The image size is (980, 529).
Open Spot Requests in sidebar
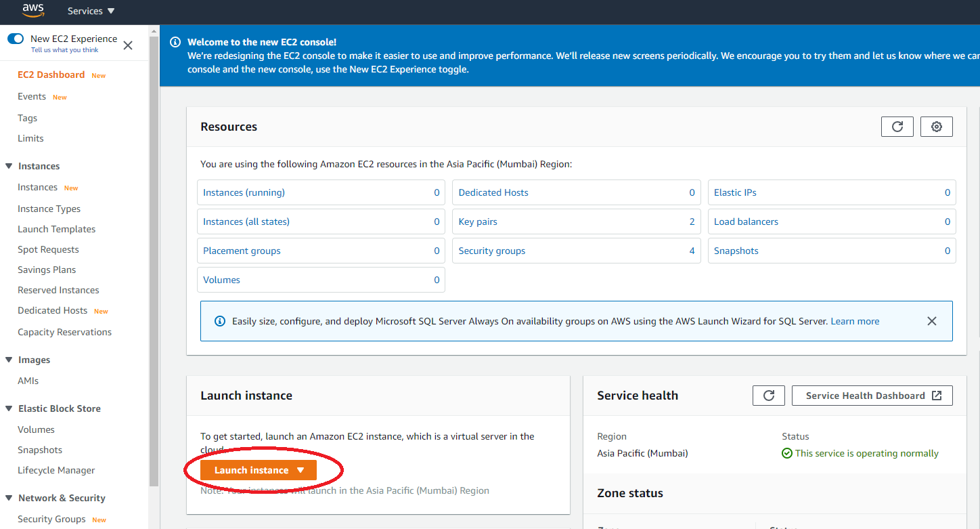(x=48, y=249)
